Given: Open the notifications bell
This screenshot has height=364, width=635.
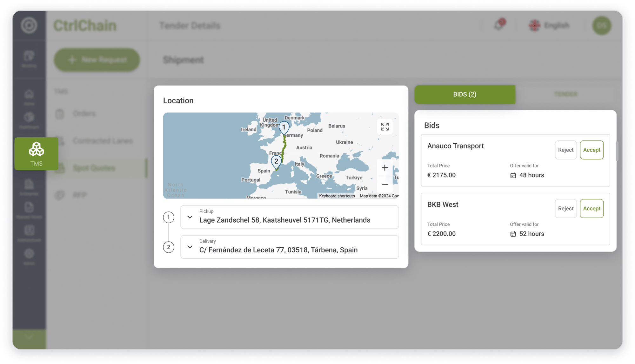Looking at the screenshot, I should 499,25.
